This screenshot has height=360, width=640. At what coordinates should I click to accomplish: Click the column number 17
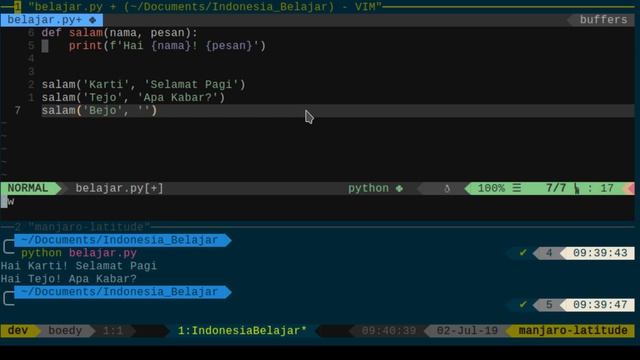(x=607, y=188)
